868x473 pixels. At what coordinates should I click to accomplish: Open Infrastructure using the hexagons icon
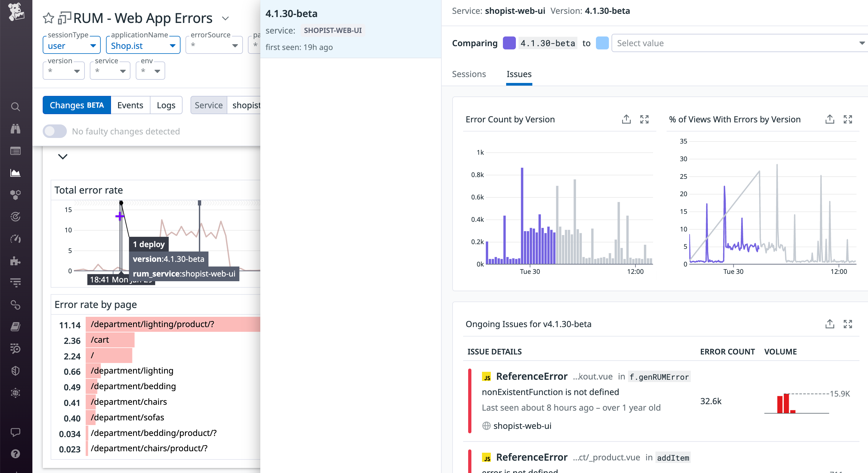coord(16,195)
